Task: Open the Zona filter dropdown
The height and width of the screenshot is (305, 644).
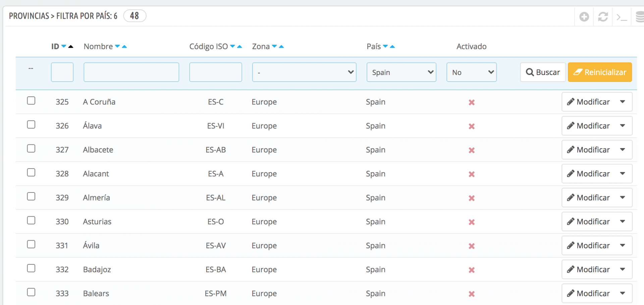Action: tap(304, 72)
